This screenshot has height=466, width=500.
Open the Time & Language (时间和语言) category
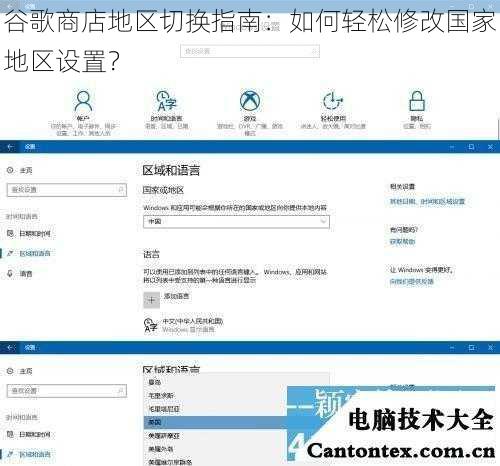tap(166, 110)
